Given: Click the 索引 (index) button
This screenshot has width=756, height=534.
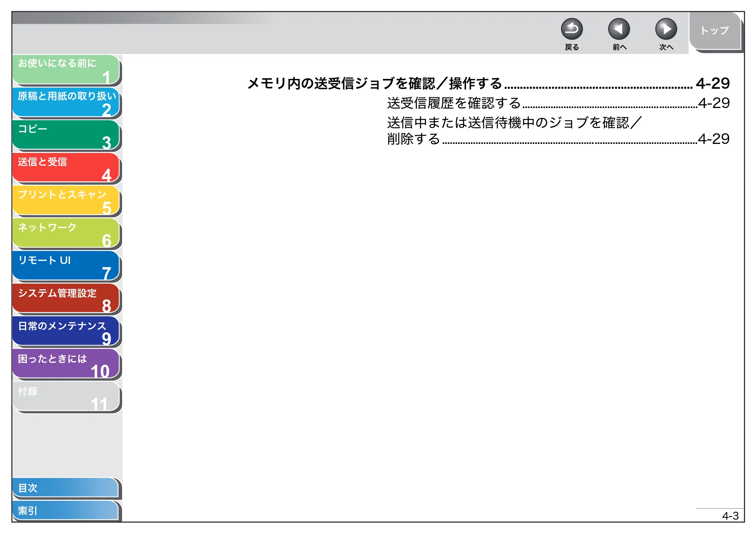Looking at the screenshot, I should pos(66,511).
